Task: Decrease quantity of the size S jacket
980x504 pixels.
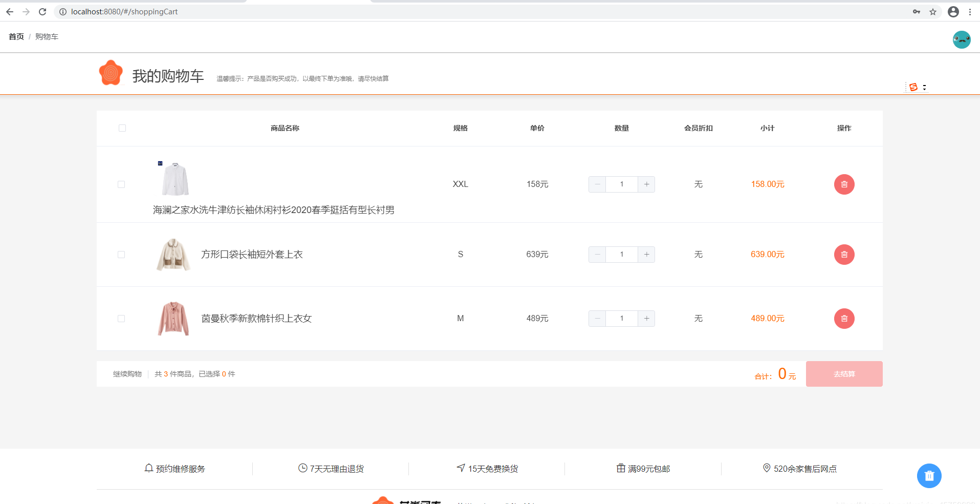Action: [x=597, y=255]
